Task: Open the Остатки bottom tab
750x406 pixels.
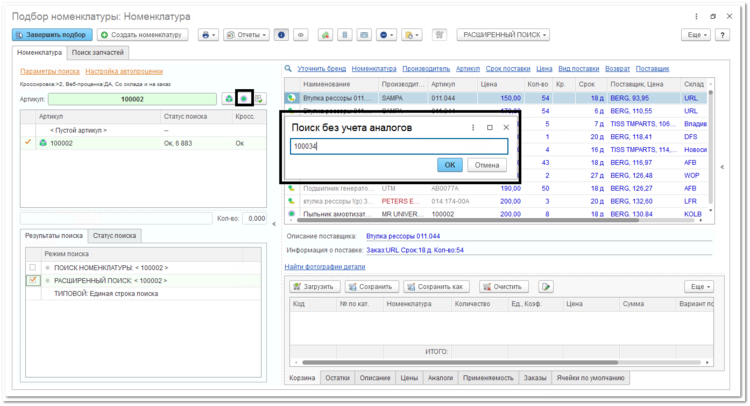Action: (338, 378)
